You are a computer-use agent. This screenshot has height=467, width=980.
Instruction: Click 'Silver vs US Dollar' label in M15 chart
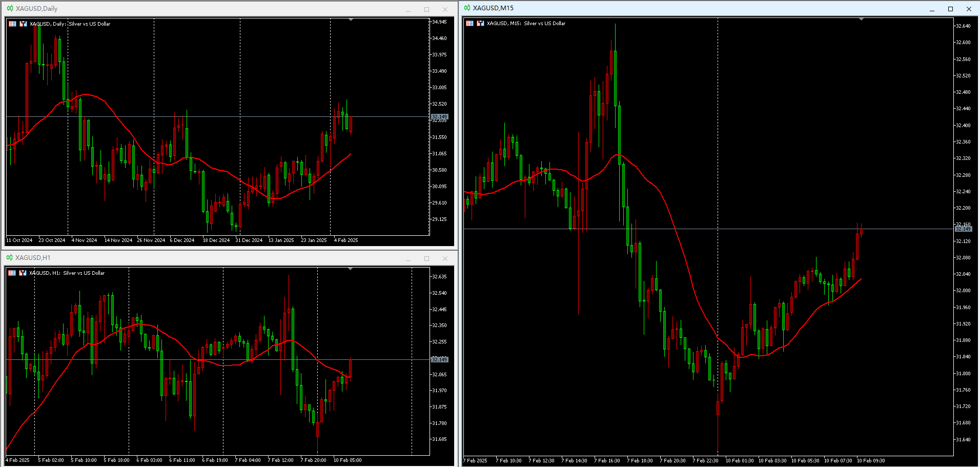[x=544, y=23]
